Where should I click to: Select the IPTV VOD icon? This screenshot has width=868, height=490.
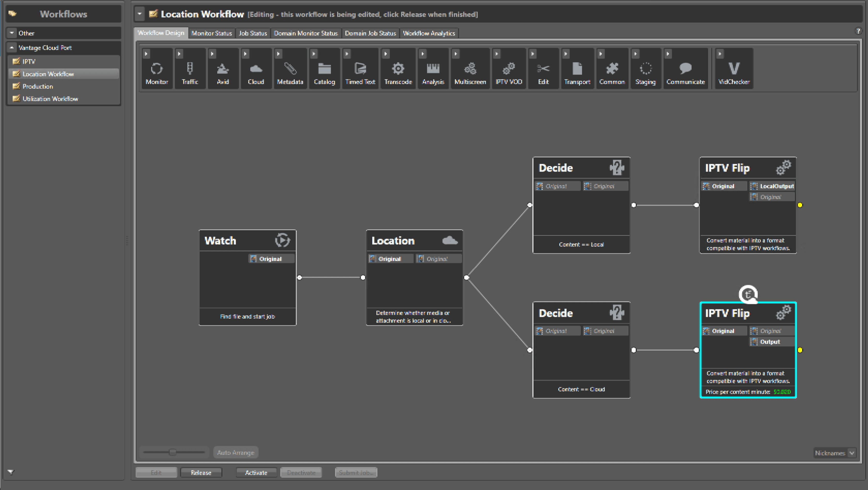point(509,69)
